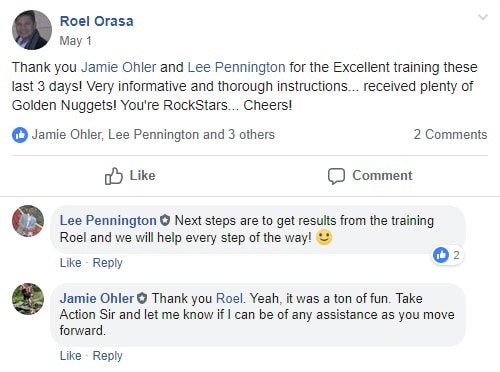The height and width of the screenshot is (372, 500).
Task: Open post options chevron menu
Action: click(483, 17)
